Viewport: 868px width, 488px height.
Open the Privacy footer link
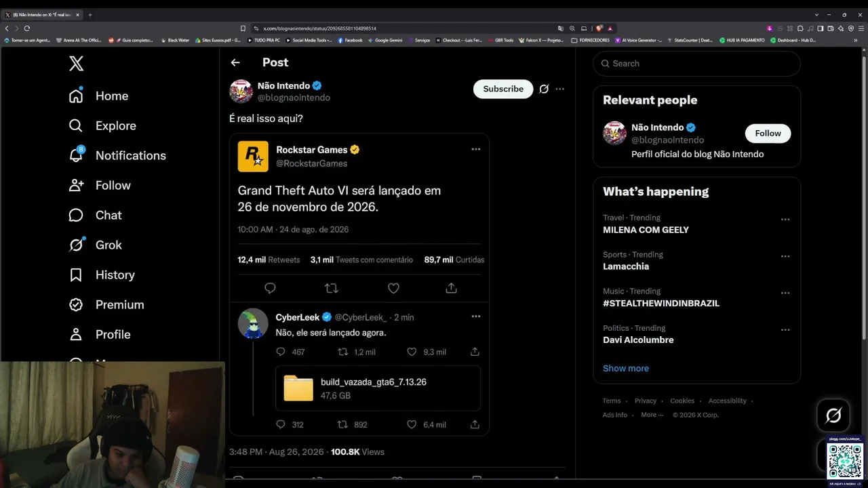click(x=646, y=401)
